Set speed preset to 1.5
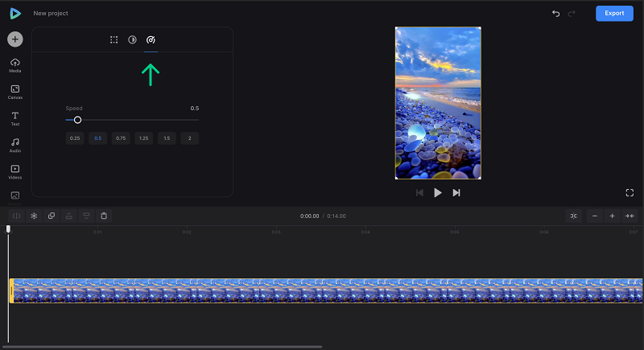The height and width of the screenshot is (350, 644). [167, 138]
